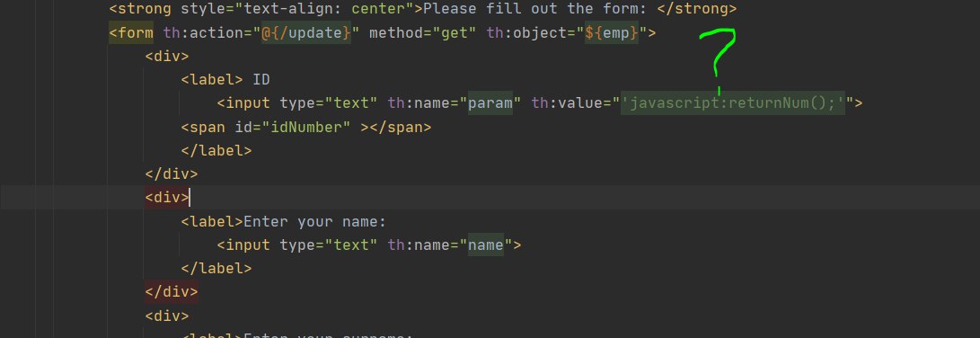Click the highlighted <div> at the caret line
Viewport: 980px width, 338px height.
click(167, 198)
